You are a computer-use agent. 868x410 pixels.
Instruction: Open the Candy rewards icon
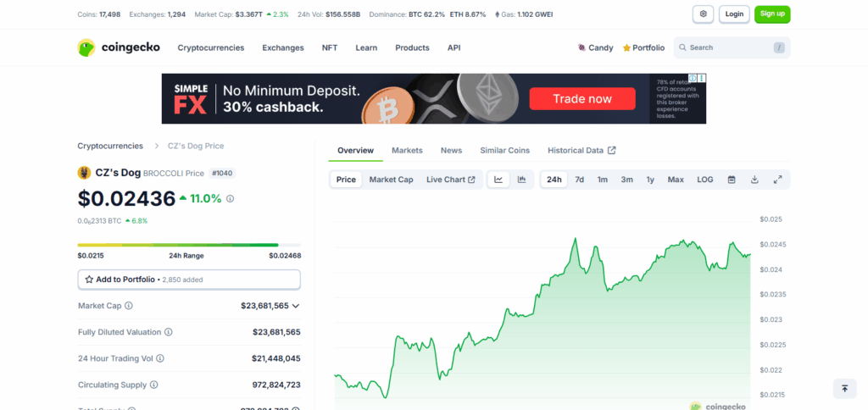coord(581,48)
